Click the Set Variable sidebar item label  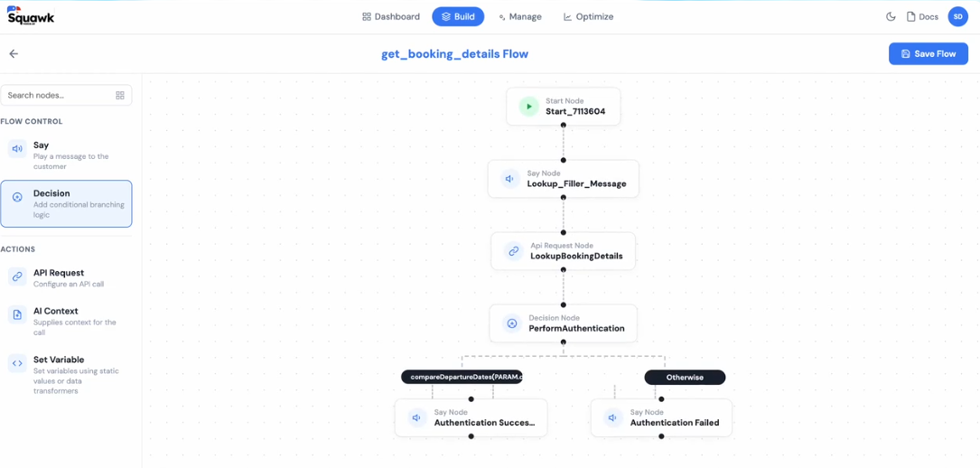pos(59,360)
